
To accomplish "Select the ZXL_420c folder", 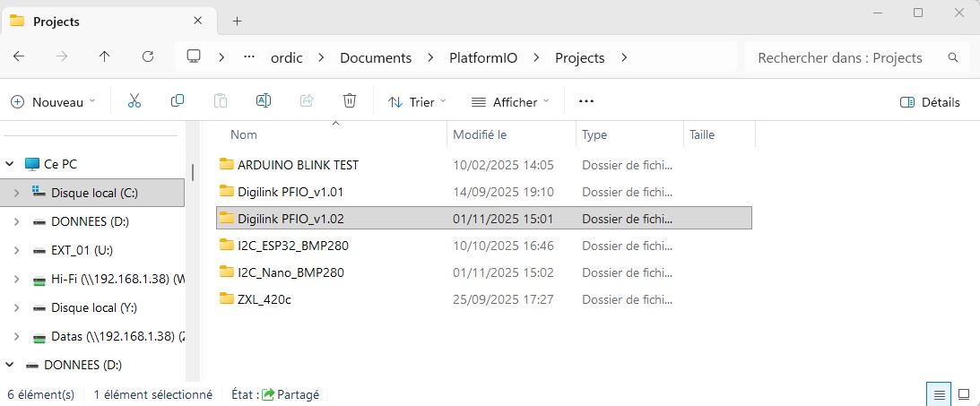I will [x=264, y=299].
